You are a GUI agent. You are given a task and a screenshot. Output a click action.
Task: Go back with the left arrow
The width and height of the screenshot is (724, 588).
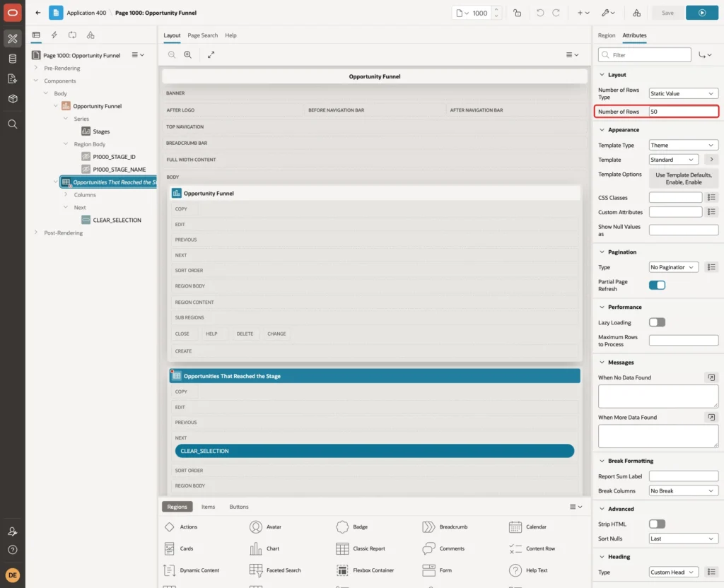point(38,13)
